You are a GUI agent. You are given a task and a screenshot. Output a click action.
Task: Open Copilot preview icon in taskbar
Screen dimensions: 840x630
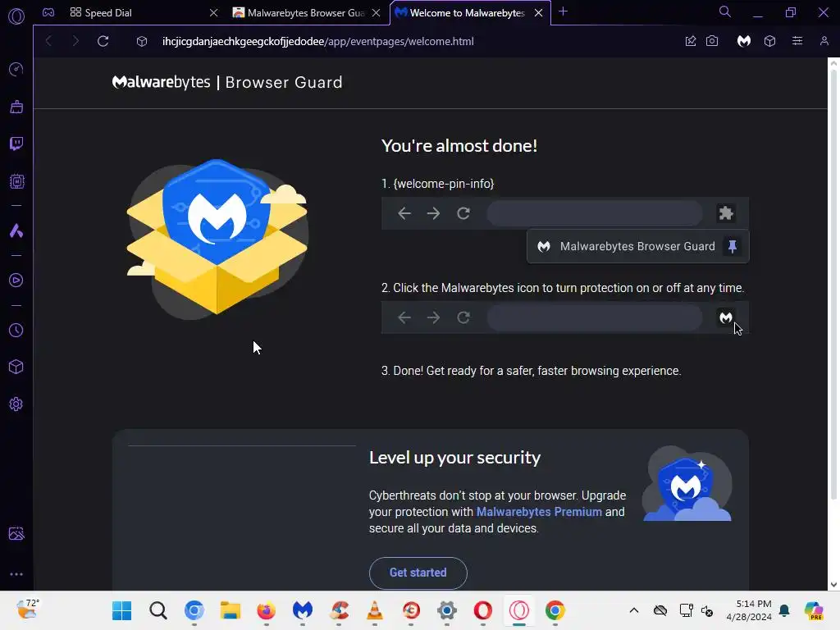pos(814,610)
